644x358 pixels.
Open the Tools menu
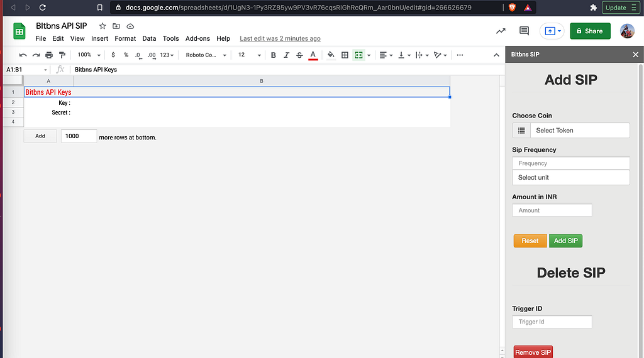pyautogui.click(x=171, y=38)
